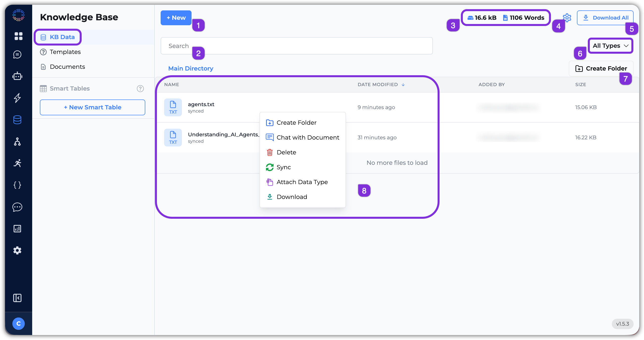Image resolution: width=644 pixels, height=340 pixels.
Task: Collapse the sidebar using the panel icon
Action: [17, 298]
